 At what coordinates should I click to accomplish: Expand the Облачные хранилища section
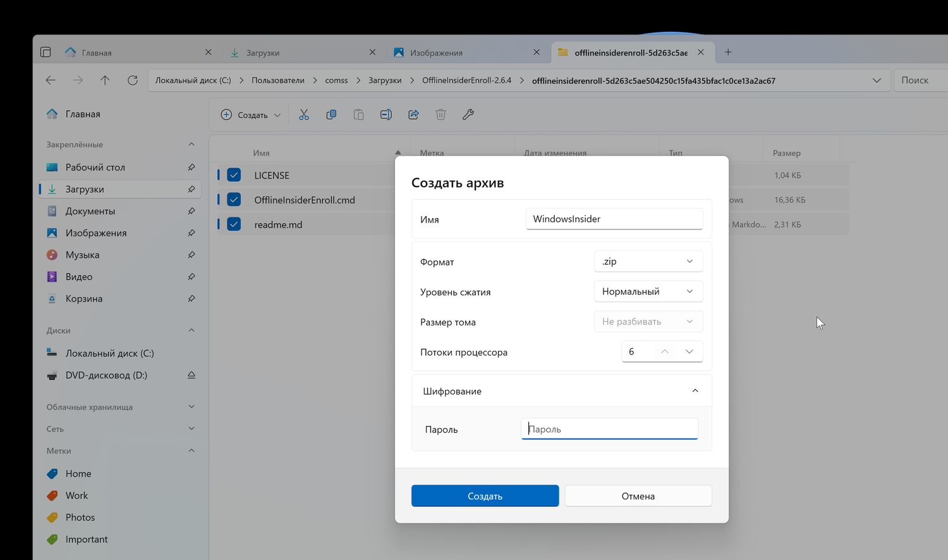point(191,407)
